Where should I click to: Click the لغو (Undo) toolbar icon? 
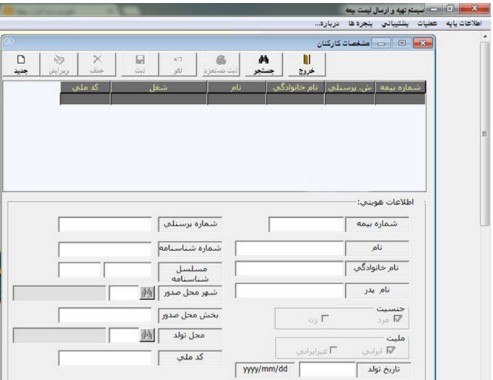178,64
